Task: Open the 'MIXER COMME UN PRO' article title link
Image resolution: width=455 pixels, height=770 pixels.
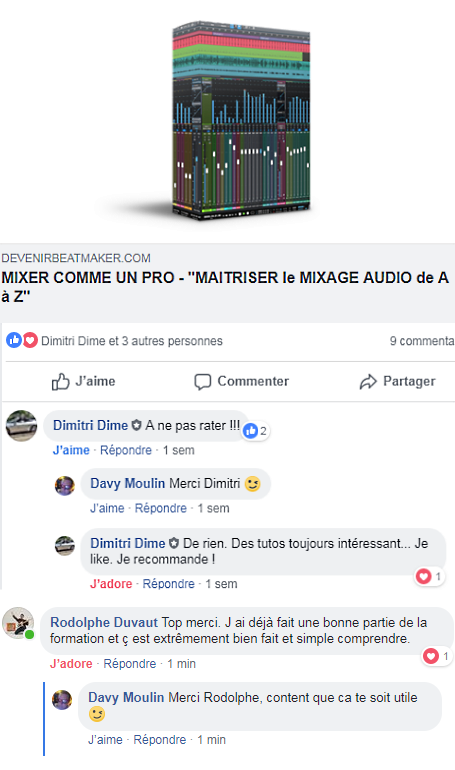Action: tap(225, 287)
